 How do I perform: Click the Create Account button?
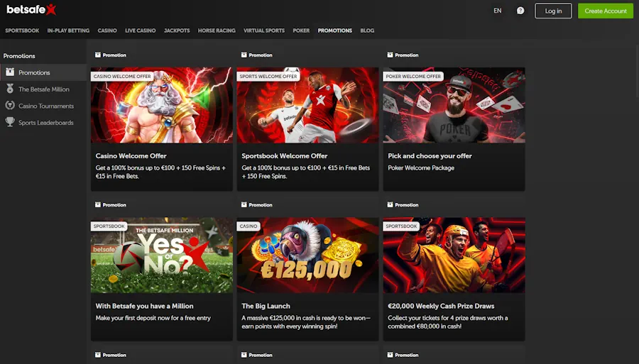tap(606, 11)
